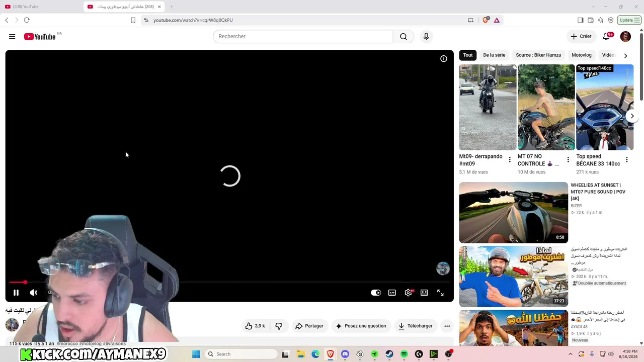The image size is (644, 362).
Task: Open Steam from the taskbar
Action: pos(389,354)
